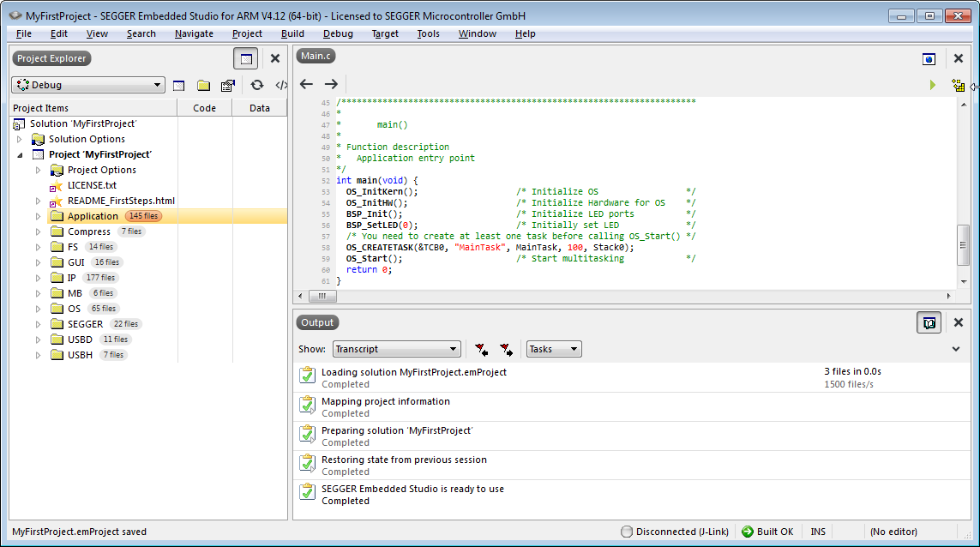This screenshot has width=980, height=547.
Task: Expand the Solution Options node
Action: [x=20, y=139]
